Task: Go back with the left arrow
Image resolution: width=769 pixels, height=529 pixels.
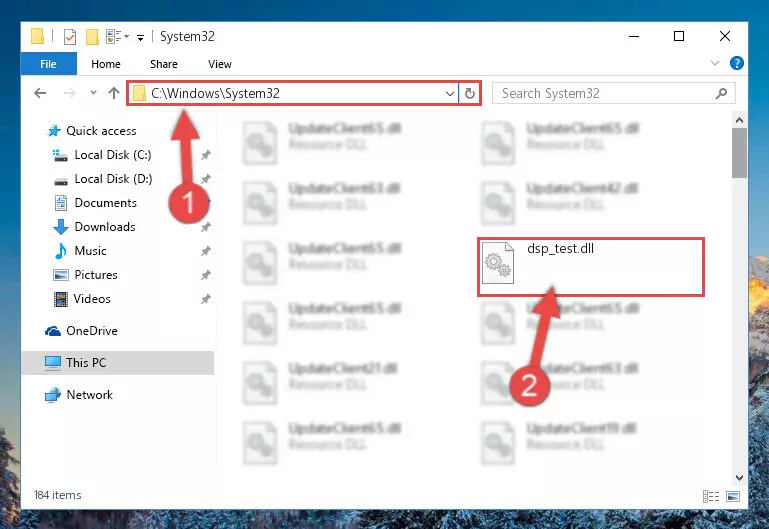Action: tap(40, 93)
